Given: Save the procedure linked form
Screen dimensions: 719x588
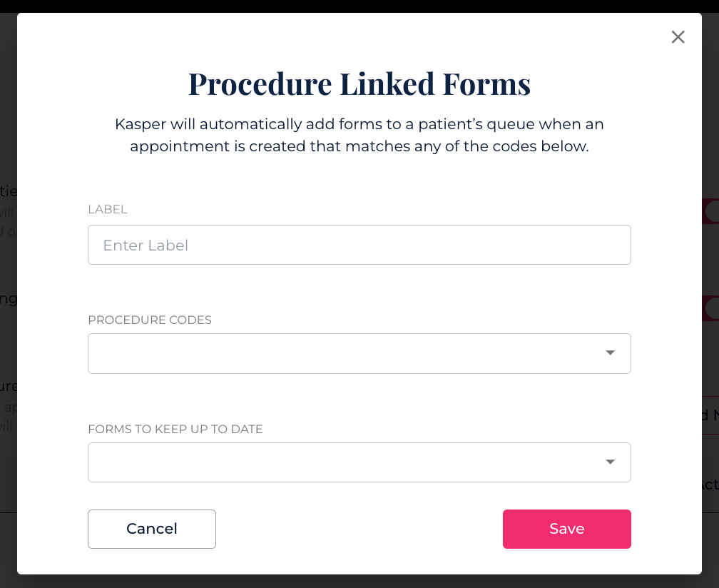Looking at the screenshot, I should click(566, 529).
